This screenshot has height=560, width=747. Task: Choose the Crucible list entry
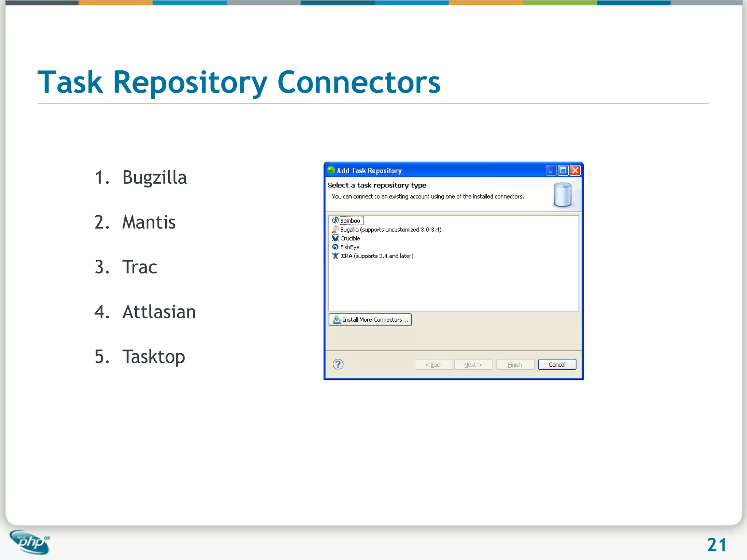tap(350, 238)
